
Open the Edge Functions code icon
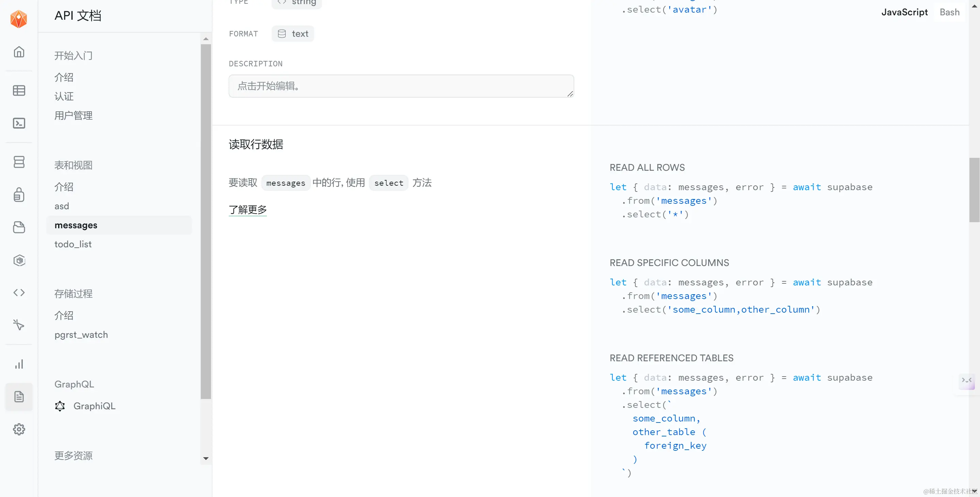pos(19,293)
